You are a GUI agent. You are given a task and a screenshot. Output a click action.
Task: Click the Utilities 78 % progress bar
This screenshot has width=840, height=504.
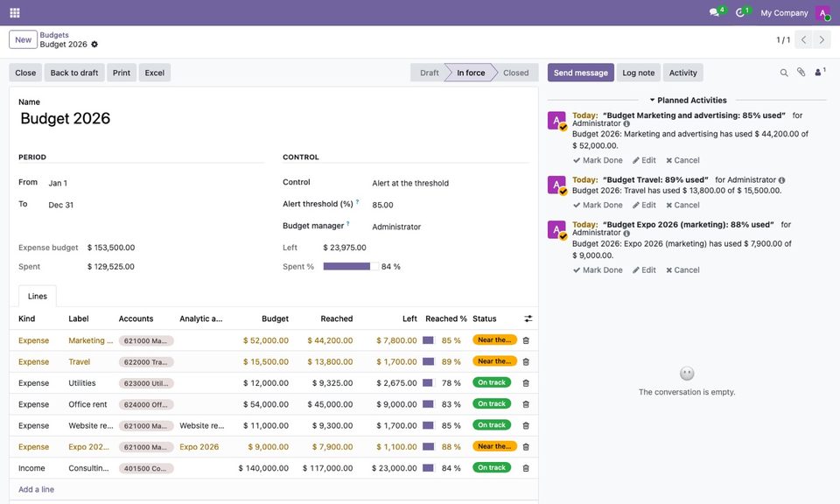[x=428, y=383]
